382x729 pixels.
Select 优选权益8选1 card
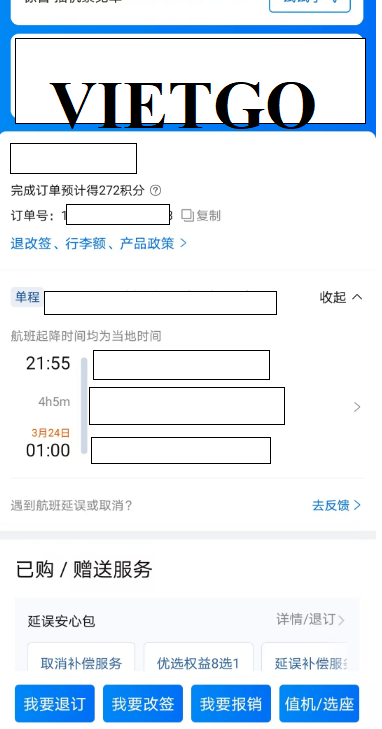(x=198, y=663)
